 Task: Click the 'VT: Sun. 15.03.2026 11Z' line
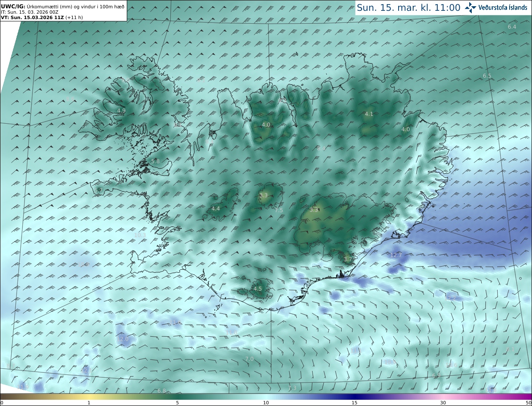(x=42, y=17)
